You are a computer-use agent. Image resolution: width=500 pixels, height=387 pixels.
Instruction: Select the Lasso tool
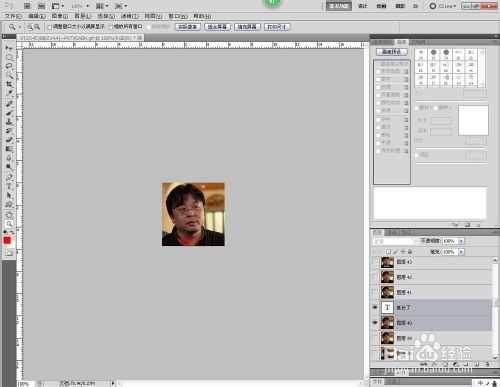9,66
